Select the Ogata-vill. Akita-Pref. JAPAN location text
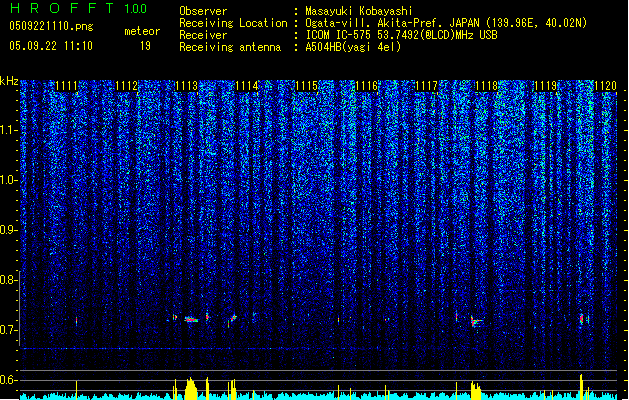The image size is (629, 400). click(x=446, y=23)
